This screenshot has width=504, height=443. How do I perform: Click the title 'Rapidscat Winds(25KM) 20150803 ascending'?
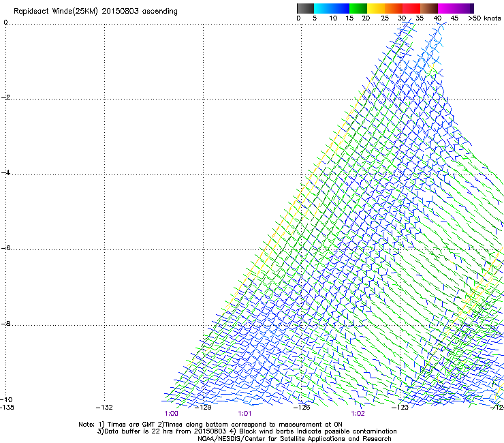pos(95,12)
